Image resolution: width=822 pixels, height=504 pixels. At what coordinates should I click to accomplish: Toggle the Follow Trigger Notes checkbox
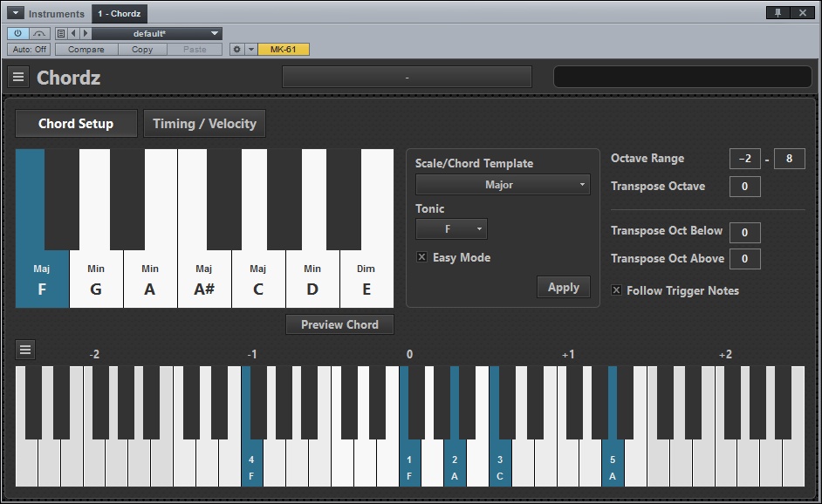pos(616,290)
